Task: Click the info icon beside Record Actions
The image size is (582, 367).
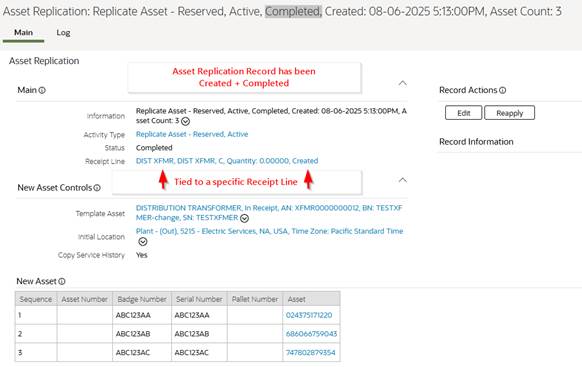Action: (503, 90)
